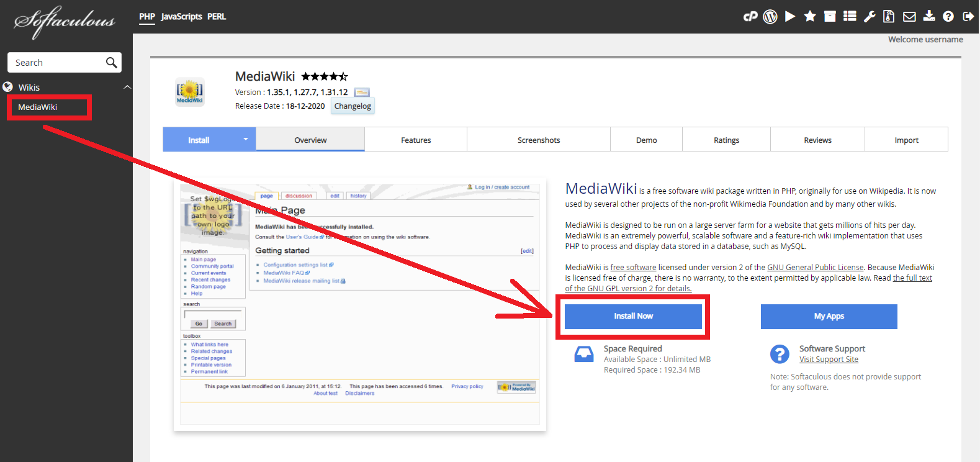Viewport: 980px width, 462px height.
Task: Open backups and restore zip-file icon
Action: pyautogui.click(x=889, y=17)
